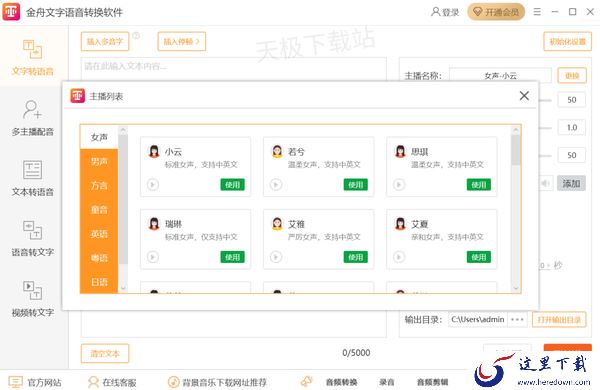The image size is (600, 390).
Task: Click the first value field showing 50
Action: 572,100
